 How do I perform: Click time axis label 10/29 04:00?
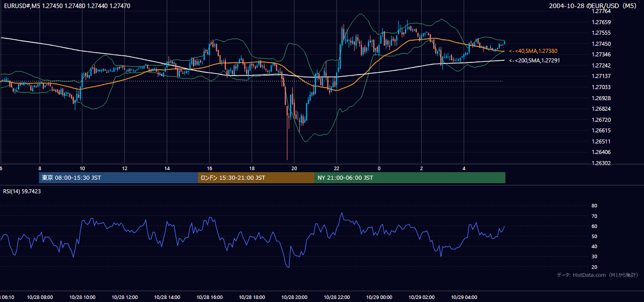[x=464, y=297]
